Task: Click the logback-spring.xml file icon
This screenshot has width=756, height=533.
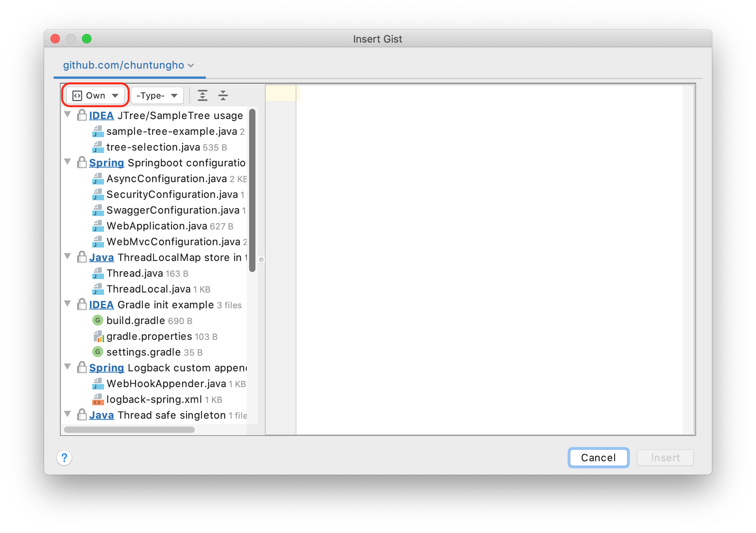Action: 98,399
